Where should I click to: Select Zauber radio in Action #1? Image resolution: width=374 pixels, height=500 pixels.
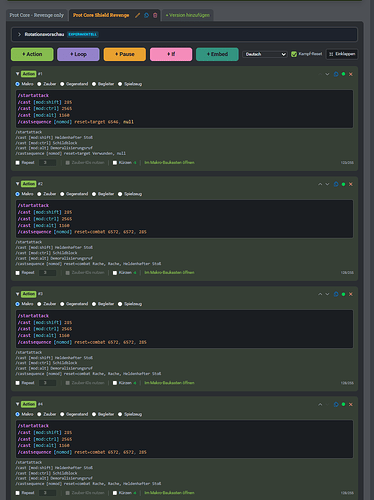click(39, 84)
